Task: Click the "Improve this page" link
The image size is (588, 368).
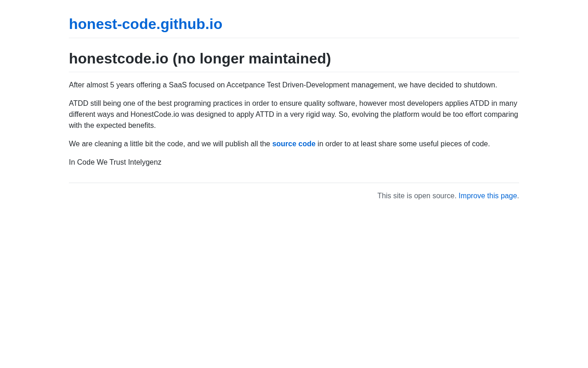Action: point(487,196)
